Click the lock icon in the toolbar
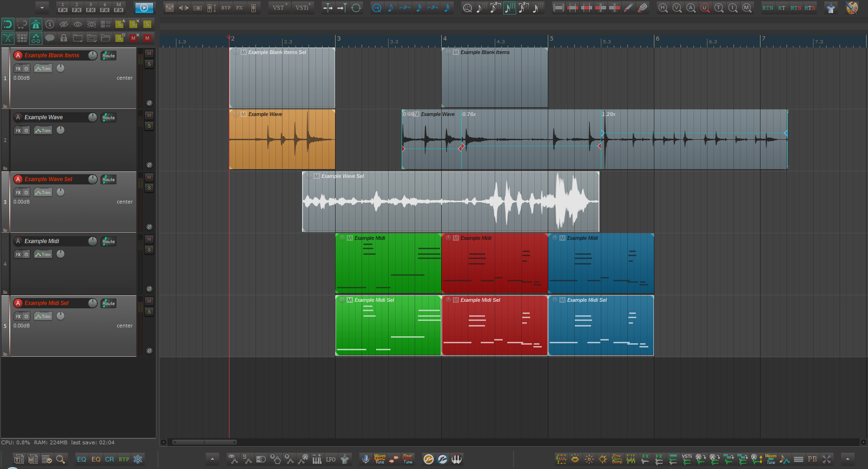Image resolution: width=868 pixels, height=469 pixels. pyautogui.click(x=64, y=38)
